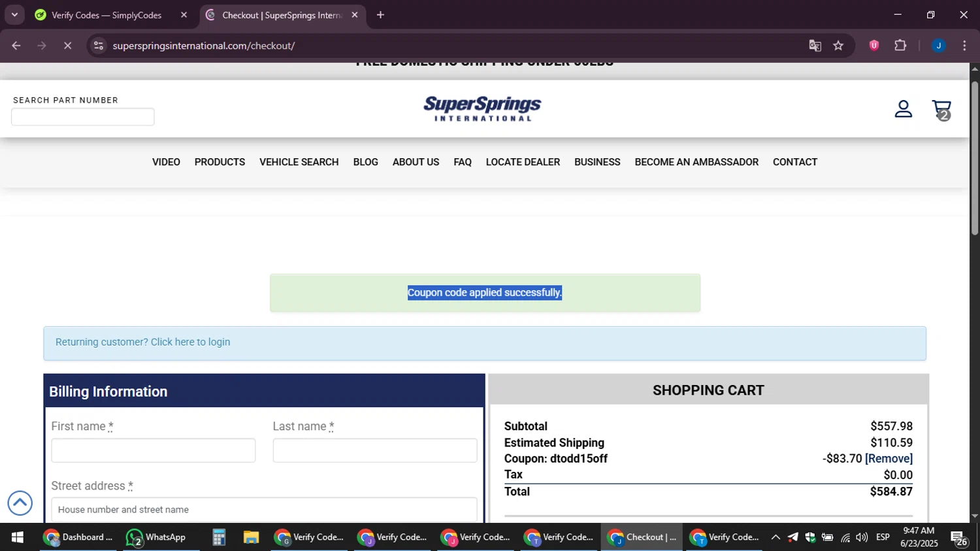The width and height of the screenshot is (980, 551).
Task: Click the SuperSprings International logo
Action: pyautogui.click(x=482, y=109)
